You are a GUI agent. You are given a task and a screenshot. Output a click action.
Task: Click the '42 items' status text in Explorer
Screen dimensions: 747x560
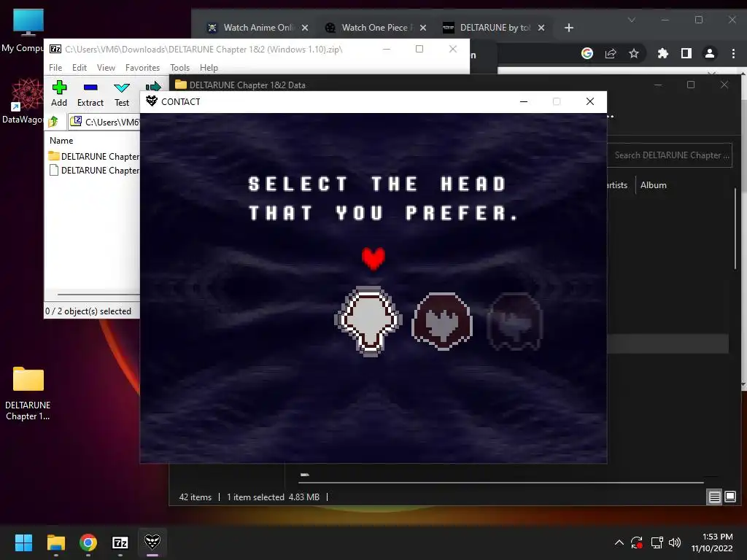(x=196, y=497)
